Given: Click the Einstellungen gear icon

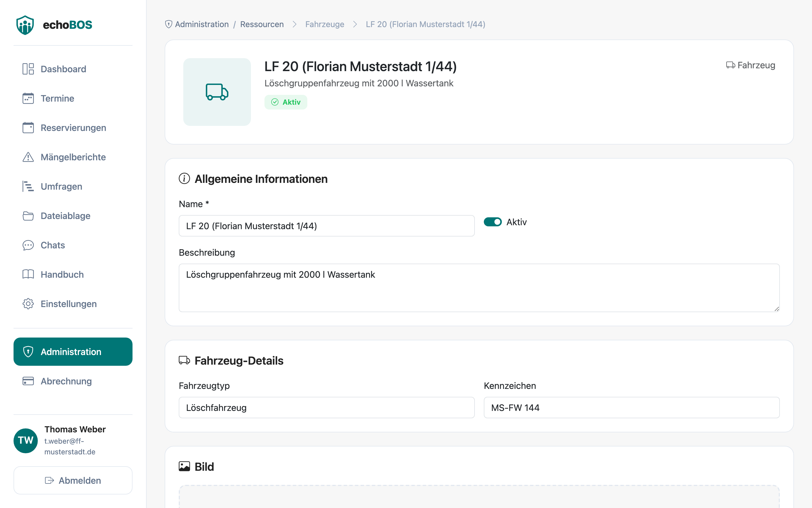Looking at the screenshot, I should pos(28,304).
